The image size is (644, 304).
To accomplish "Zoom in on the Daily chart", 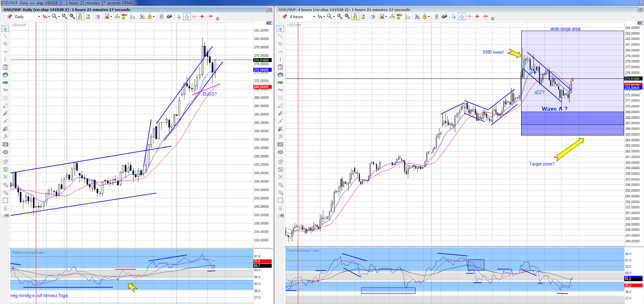I will coord(64,17).
